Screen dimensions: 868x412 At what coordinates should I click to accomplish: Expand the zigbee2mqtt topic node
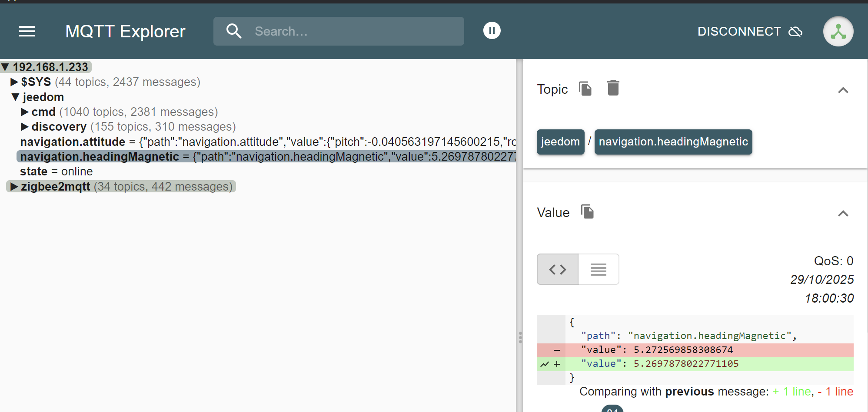pos(14,187)
